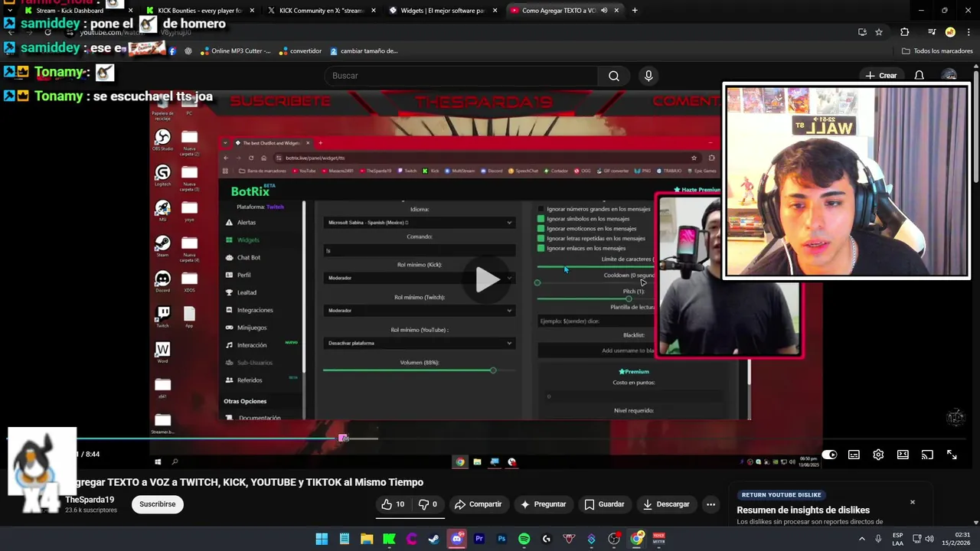Image resolution: width=980 pixels, height=551 pixels.
Task: Open Spotify from the taskbar
Action: pyautogui.click(x=524, y=539)
